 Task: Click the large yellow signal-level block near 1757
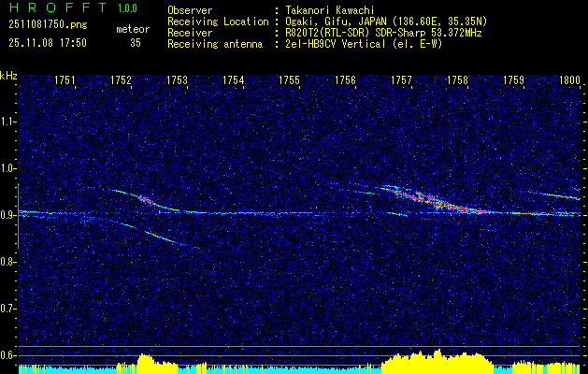tap(437, 360)
